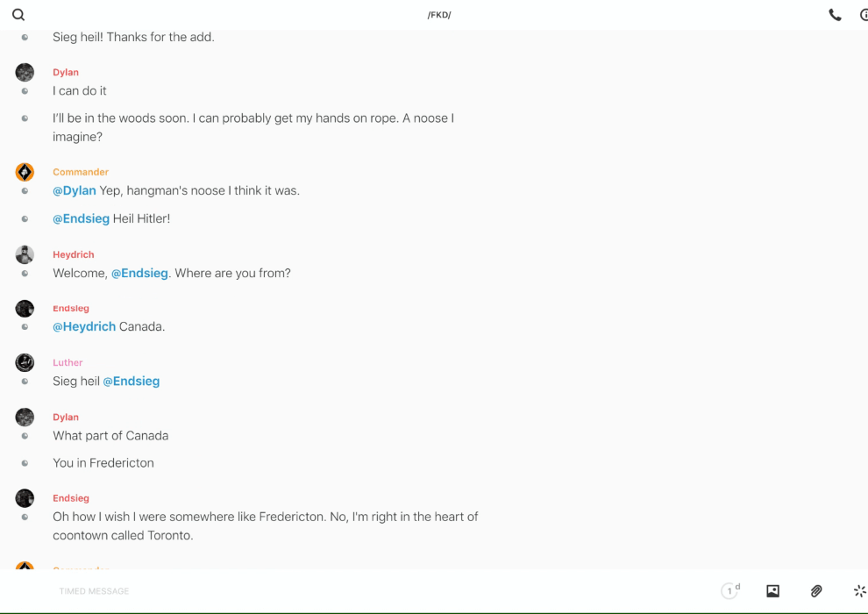Click Dylan's avatar beside 'I can do it'
The width and height of the screenshot is (868, 614).
click(25, 72)
